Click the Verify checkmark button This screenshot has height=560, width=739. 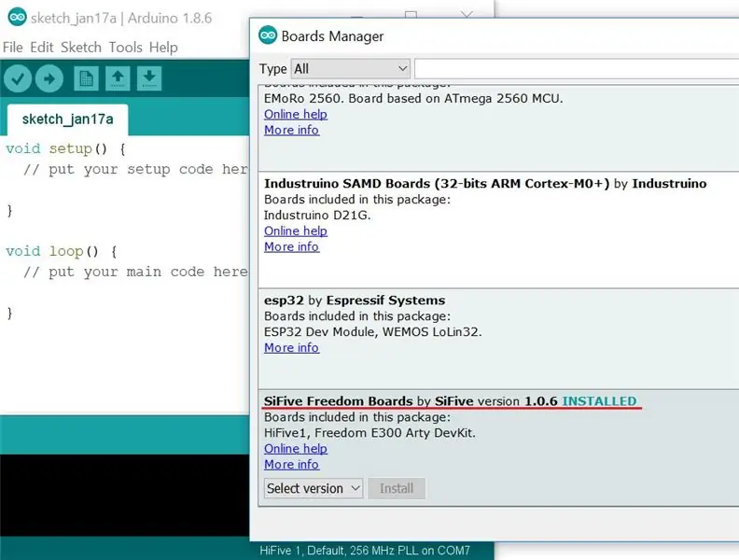(18, 78)
